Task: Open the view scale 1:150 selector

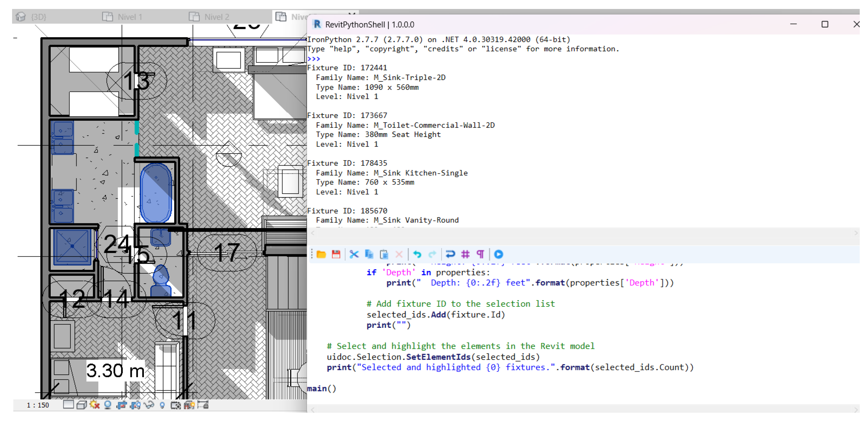Action: click(38, 405)
